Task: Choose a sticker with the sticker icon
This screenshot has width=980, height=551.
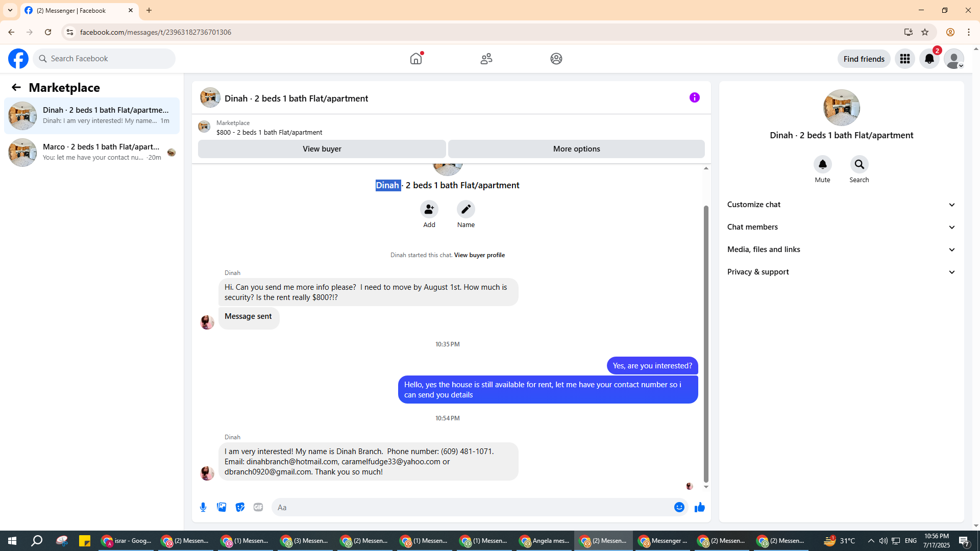Action: point(240,507)
